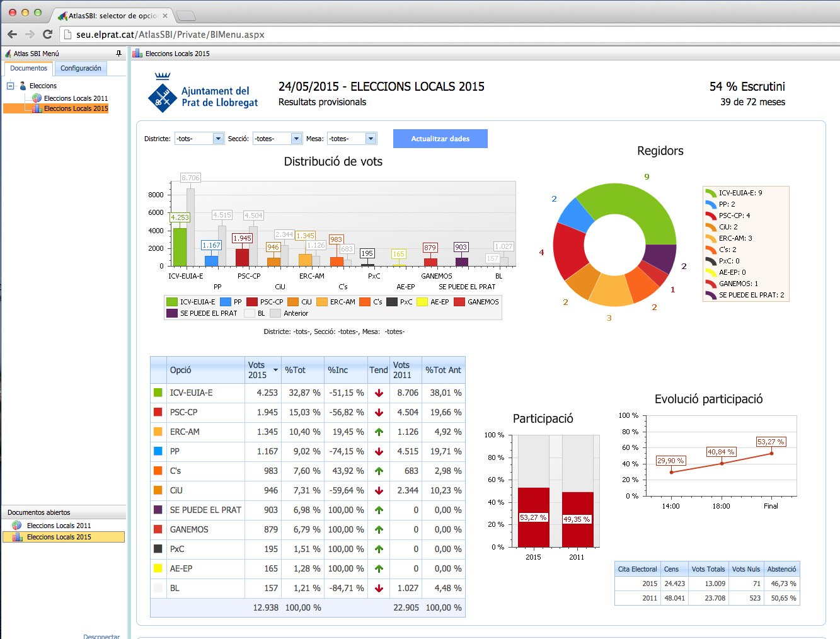This screenshot has height=639, width=840.
Task: Click the Eleccions folder icon in tree
Action: 23,86
